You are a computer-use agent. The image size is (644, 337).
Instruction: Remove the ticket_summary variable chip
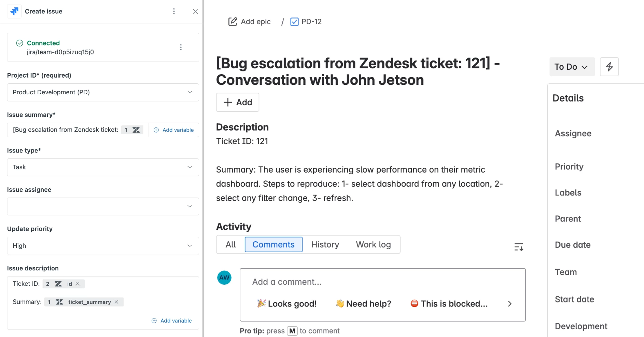[117, 302]
